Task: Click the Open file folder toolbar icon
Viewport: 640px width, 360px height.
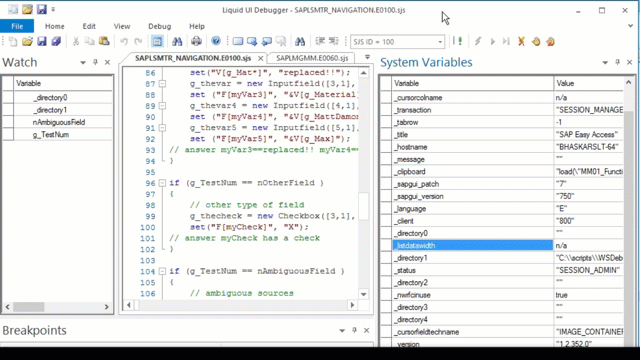Action: [27, 42]
